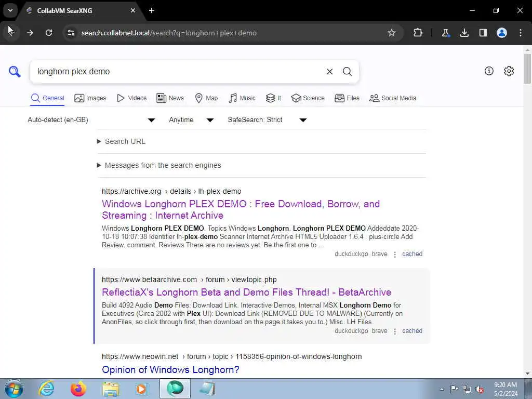
Task: Open browser three-dot menu
Action: pos(521,33)
